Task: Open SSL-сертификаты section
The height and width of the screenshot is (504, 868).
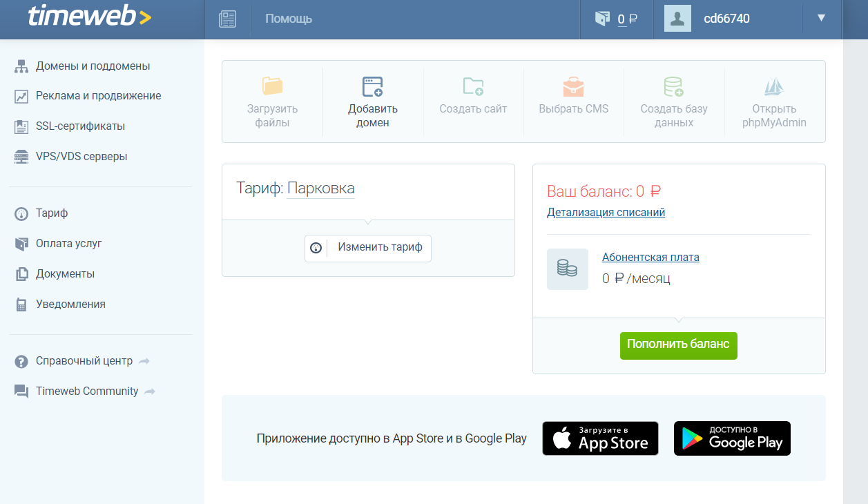Action: [80, 126]
